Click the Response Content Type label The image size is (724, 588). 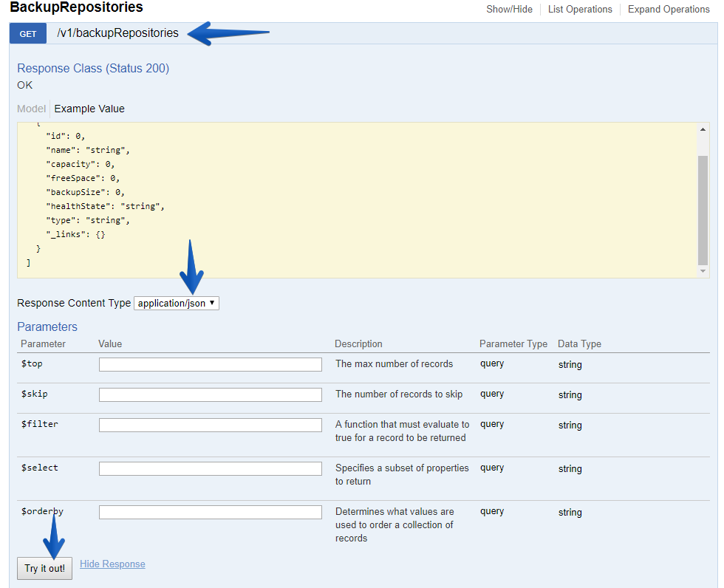point(74,303)
